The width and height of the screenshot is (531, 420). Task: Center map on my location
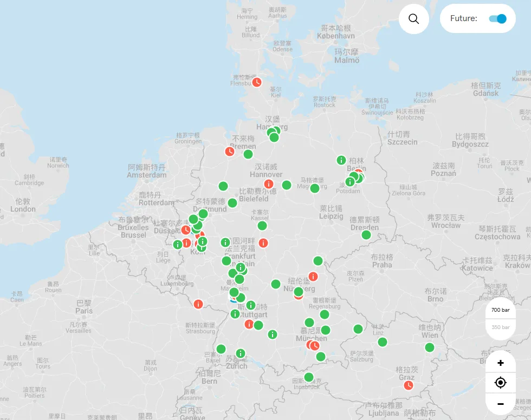coord(500,383)
